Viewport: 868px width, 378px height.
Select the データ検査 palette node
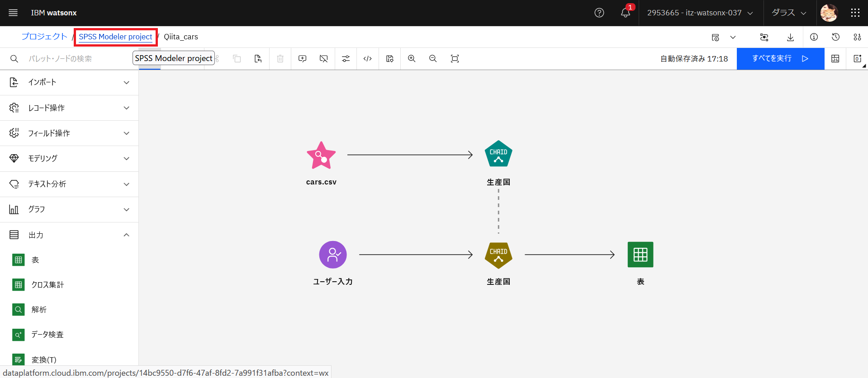point(69,335)
